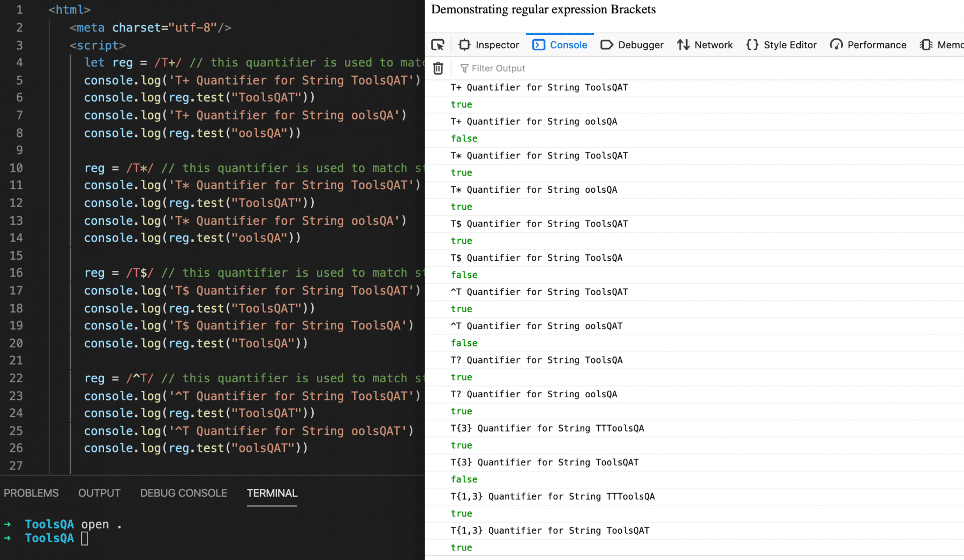Clear console output with trash icon
964x560 pixels.
(x=438, y=68)
